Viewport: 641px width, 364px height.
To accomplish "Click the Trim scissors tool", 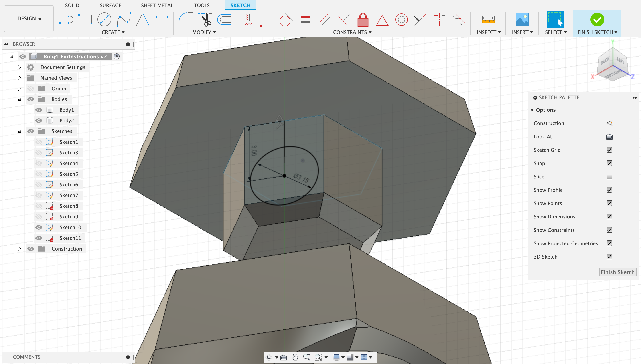I will click(206, 20).
